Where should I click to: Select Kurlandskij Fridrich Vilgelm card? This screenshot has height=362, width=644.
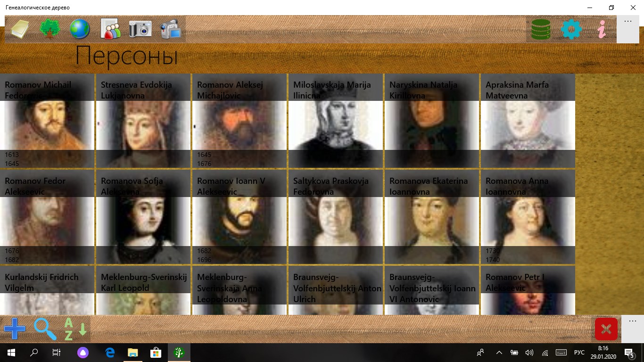[47, 290]
